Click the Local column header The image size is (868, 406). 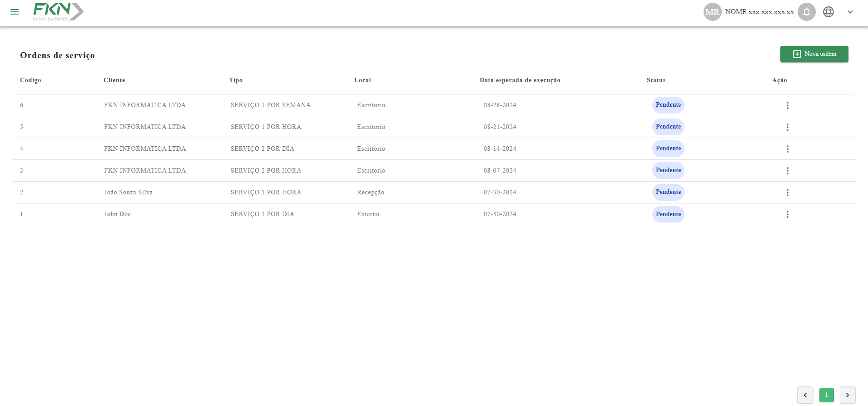pyautogui.click(x=362, y=80)
